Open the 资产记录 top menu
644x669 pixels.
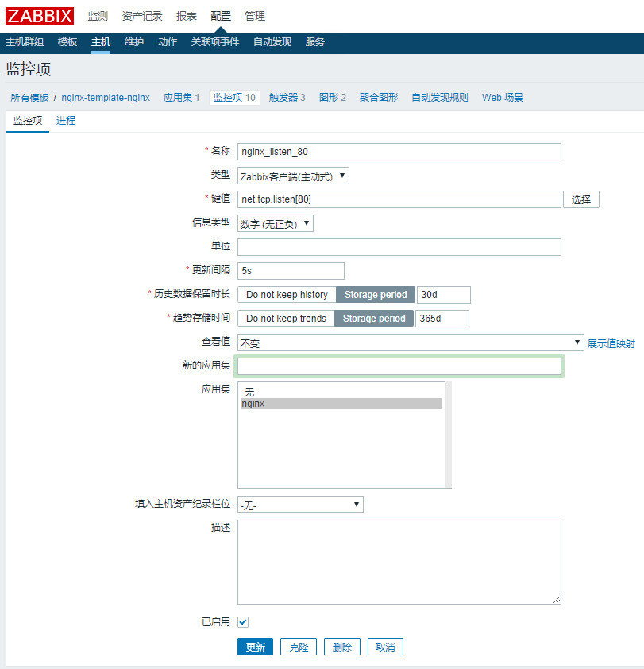click(x=142, y=16)
